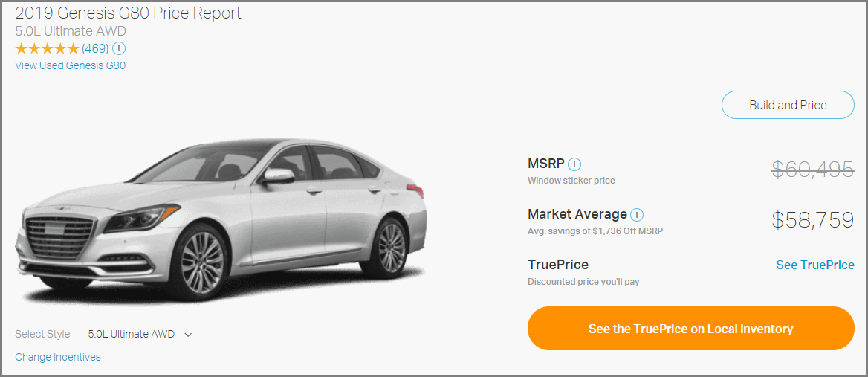Click the Build and Price button
Image resolution: width=868 pixels, height=377 pixels.
788,105
